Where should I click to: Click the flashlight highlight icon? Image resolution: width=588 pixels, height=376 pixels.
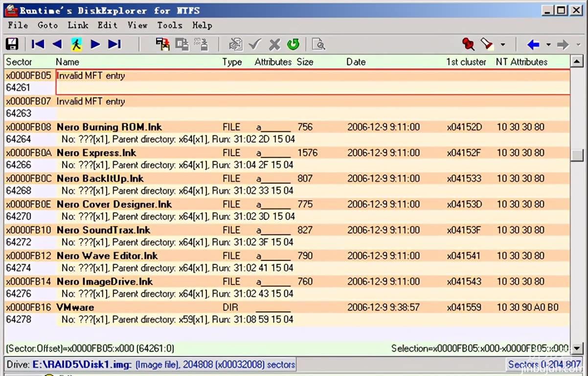click(x=487, y=44)
